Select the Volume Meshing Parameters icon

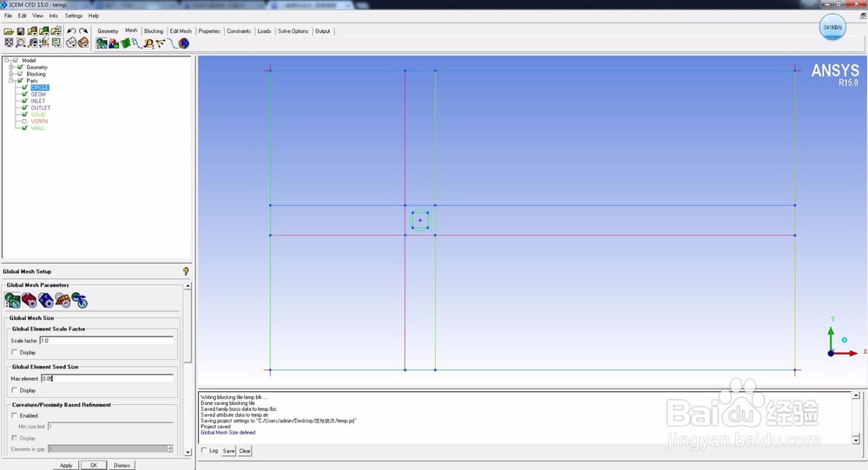pos(46,300)
